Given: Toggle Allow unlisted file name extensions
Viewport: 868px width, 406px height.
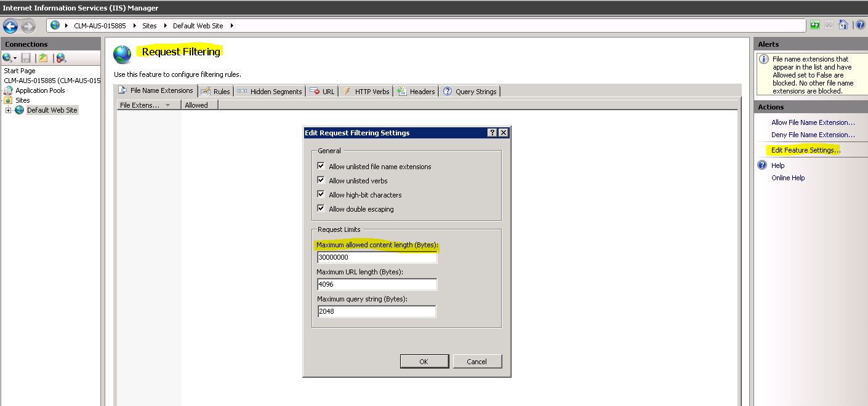Looking at the screenshot, I should click(321, 166).
